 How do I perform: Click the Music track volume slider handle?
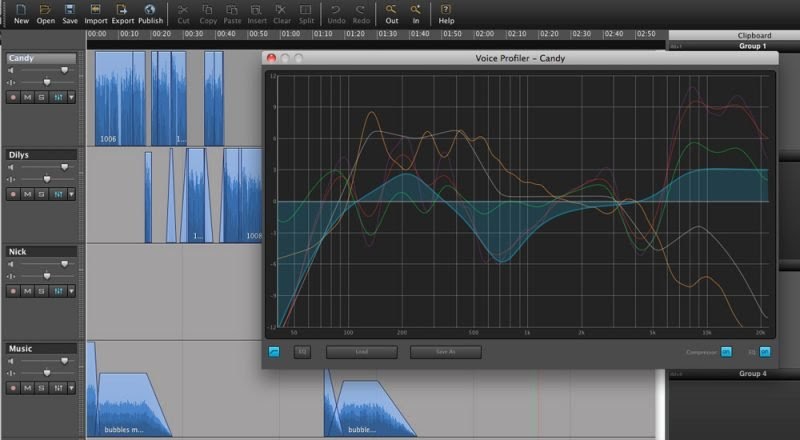pos(64,361)
